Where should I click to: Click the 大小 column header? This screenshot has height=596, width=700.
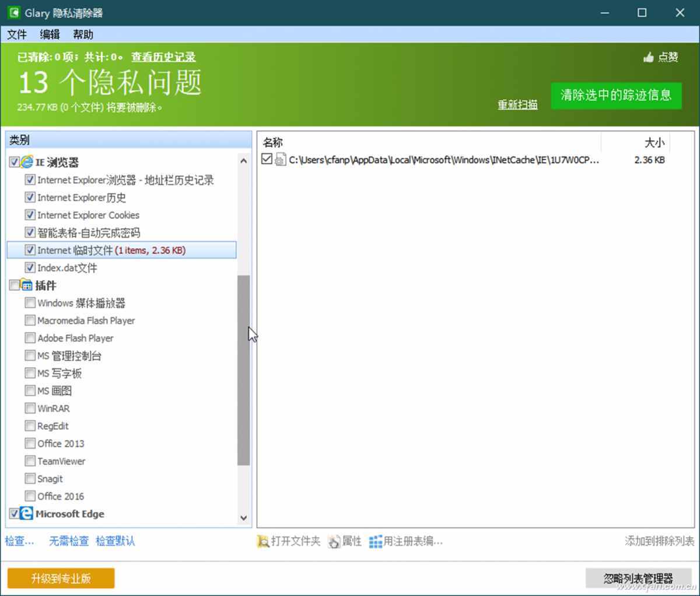(x=636, y=142)
